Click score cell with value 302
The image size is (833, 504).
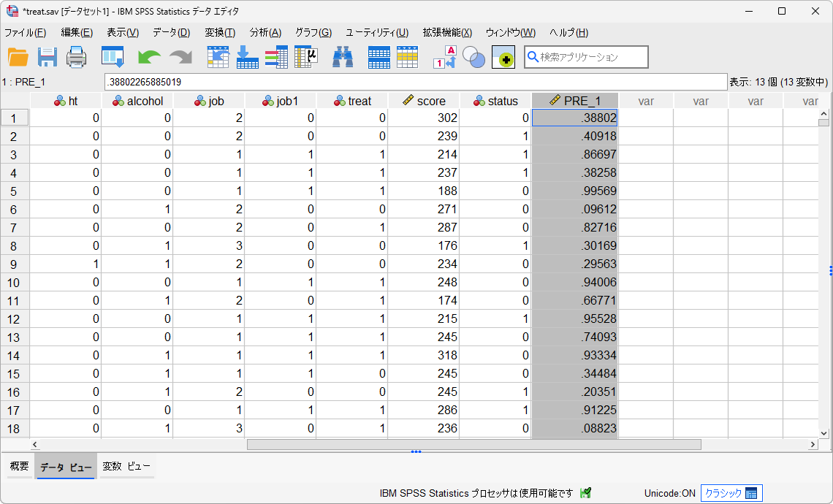coord(423,118)
